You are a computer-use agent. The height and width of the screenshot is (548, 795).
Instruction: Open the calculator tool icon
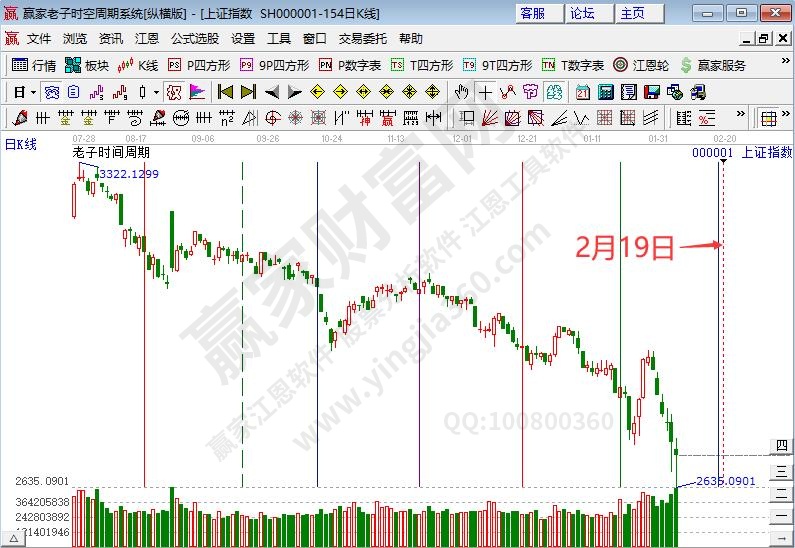click(605, 92)
